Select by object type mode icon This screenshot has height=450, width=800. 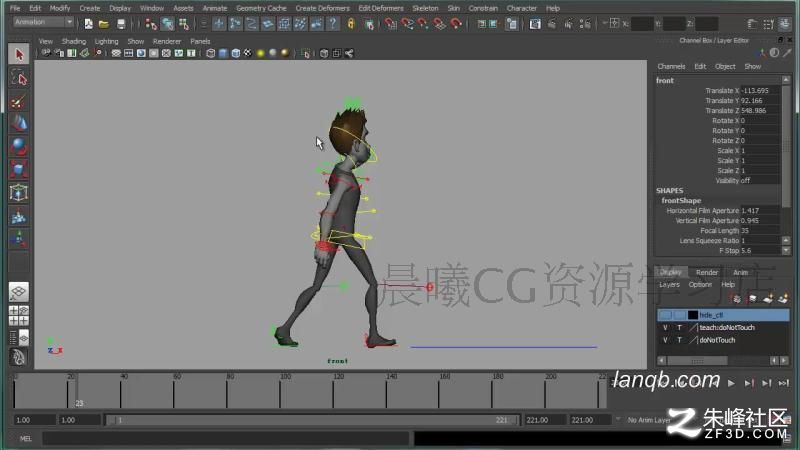(167, 23)
